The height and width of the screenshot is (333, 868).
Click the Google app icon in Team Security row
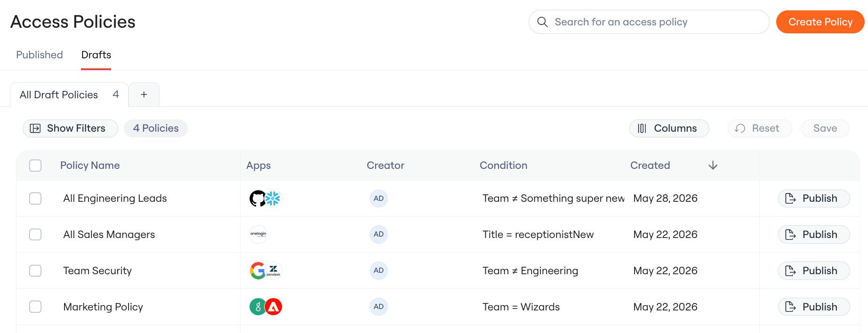(257, 270)
